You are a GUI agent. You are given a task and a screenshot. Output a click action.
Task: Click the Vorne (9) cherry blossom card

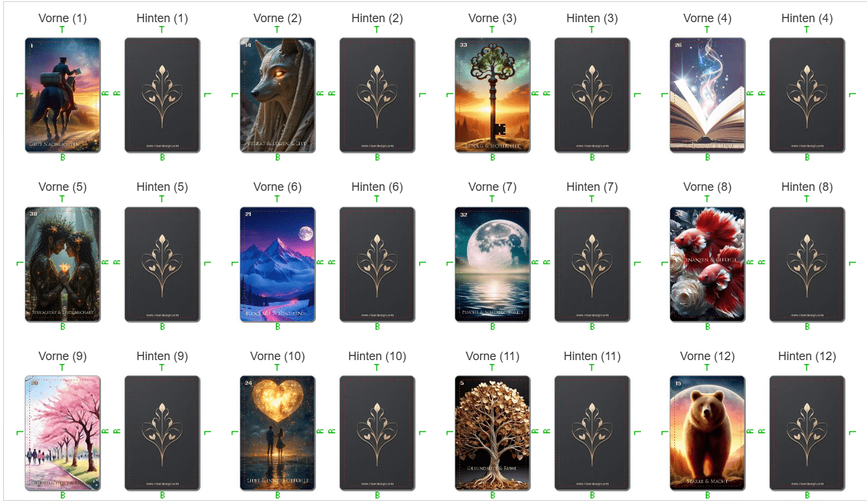63,433
